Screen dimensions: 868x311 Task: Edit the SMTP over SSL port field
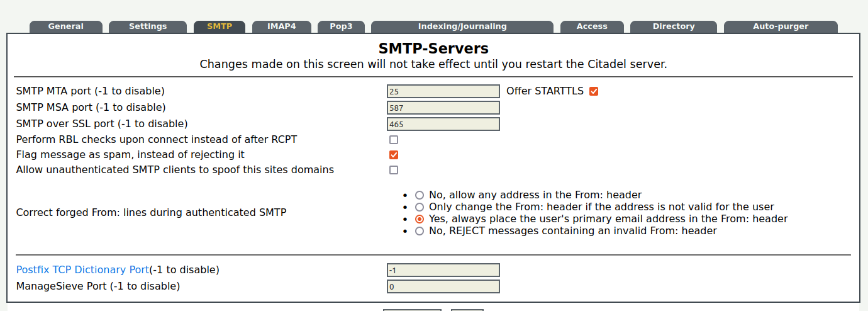click(x=443, y=124)
